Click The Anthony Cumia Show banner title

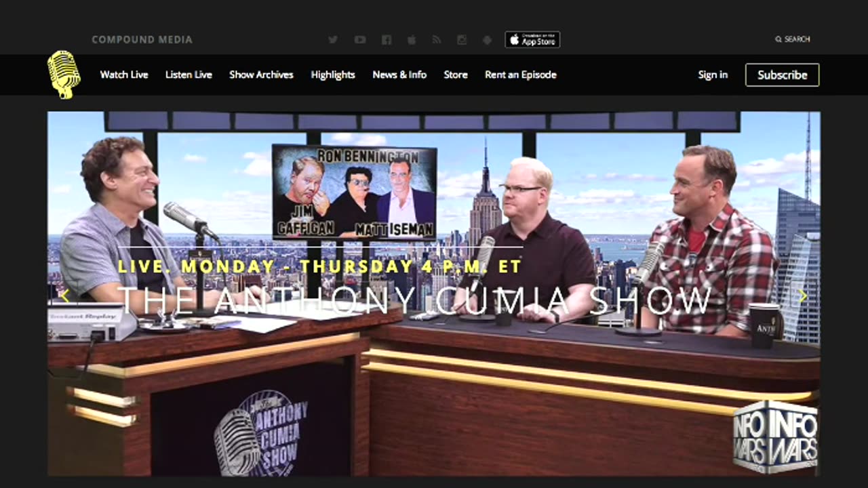click(414, 300)
